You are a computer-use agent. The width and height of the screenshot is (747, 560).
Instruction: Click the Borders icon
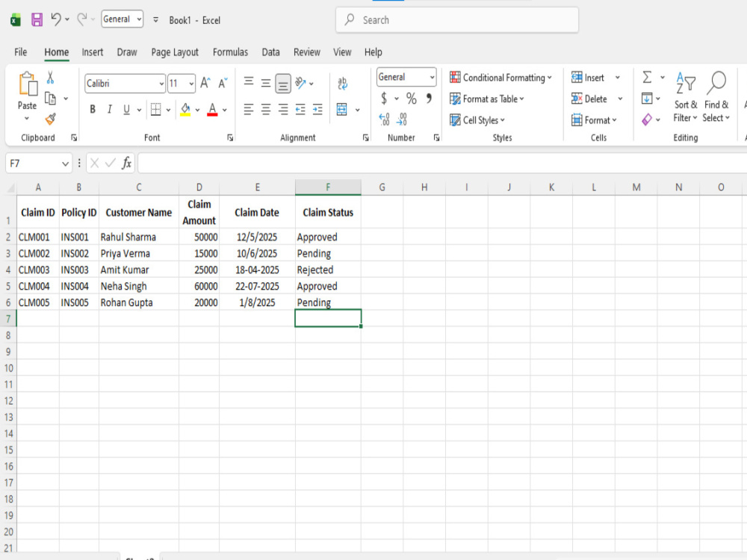(156, 110)
